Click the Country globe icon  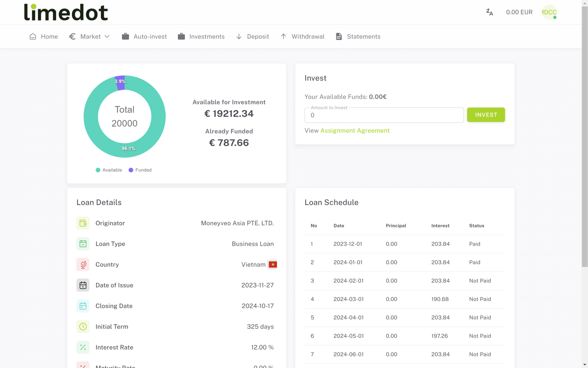pyautogui.click(x=83, y=264)
